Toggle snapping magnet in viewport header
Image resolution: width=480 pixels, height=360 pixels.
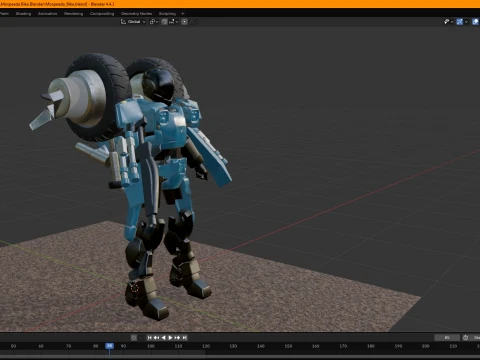(164, 22)
